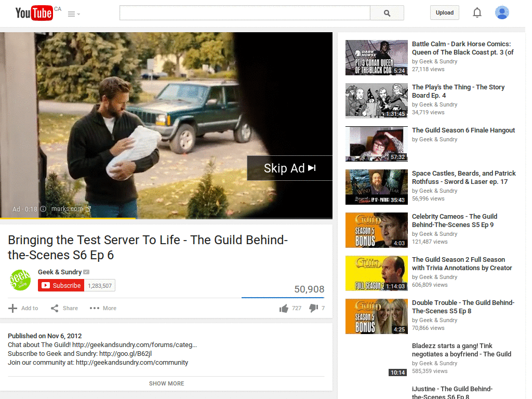532x399 pixels.
Task: Click the ad info circle icon
Action: point(43,209)
